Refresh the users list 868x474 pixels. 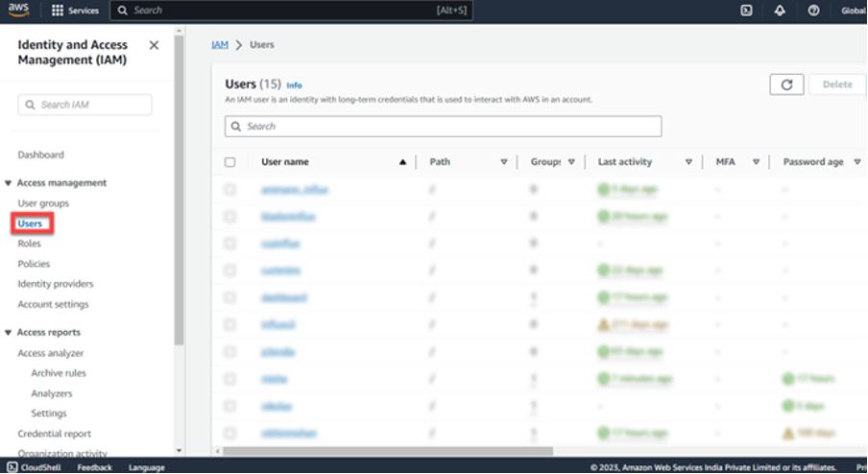pyautogui.click(x=786, y=84)
